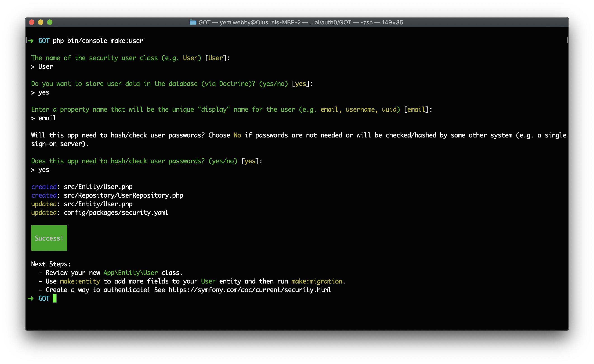Click the make:entity command text
The height and width of the screenshot is (364, 594).
[80, 281]
